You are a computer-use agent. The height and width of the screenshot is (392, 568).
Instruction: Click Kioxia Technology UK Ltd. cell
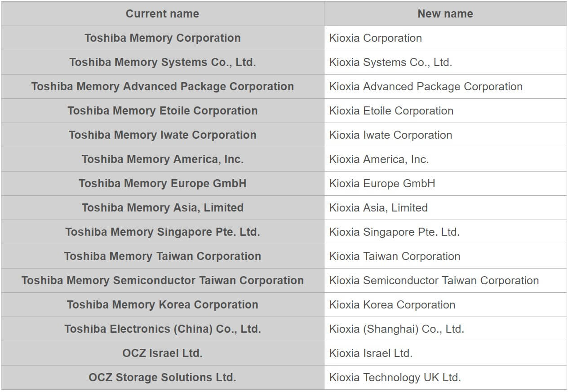tap(445, 378)
